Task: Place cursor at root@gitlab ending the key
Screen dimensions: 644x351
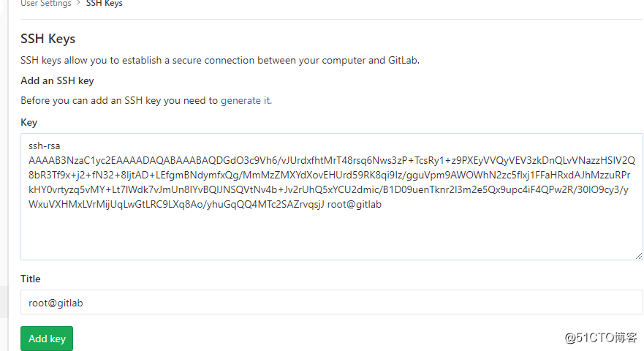Action: [x=354, y=204]
